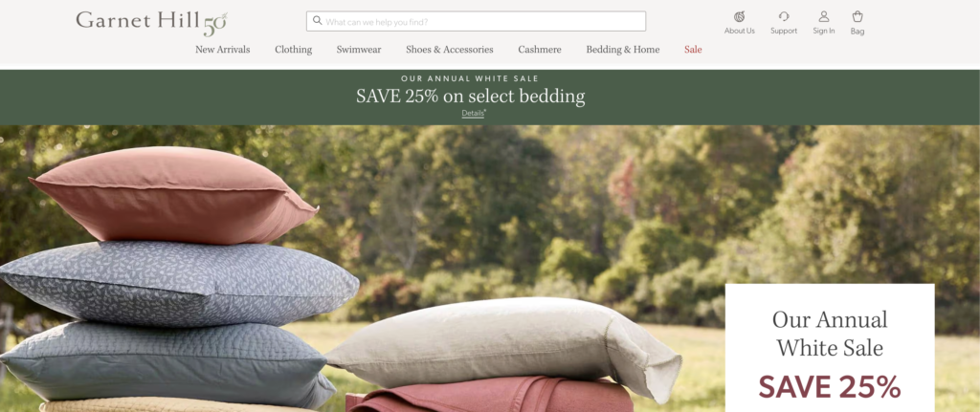Click the pink pillow in hero image
Viewport: 980px width, 412px height.
[x=175, y=195]
